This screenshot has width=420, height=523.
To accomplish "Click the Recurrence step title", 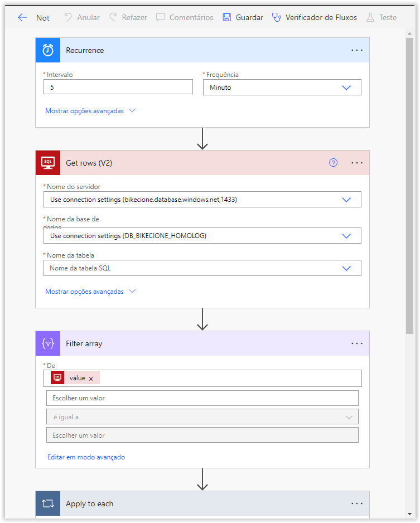I will (85, 50).
